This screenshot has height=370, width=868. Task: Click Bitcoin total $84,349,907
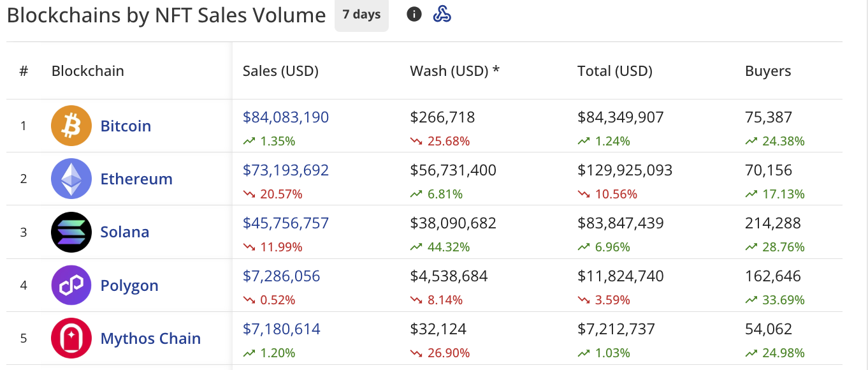(x=621, y=117)
